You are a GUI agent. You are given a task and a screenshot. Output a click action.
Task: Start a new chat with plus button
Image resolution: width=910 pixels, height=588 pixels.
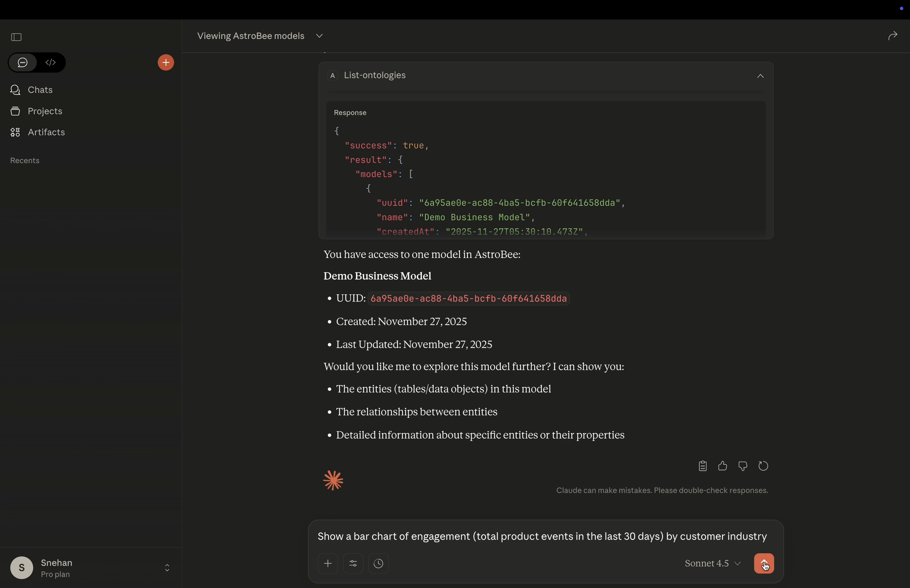[x=166, y=63]
